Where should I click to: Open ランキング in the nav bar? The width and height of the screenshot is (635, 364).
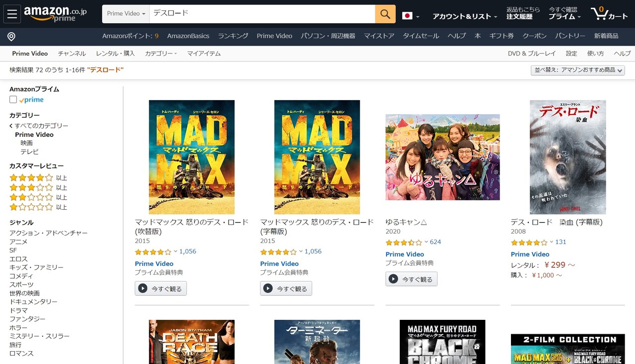[233, 36]
